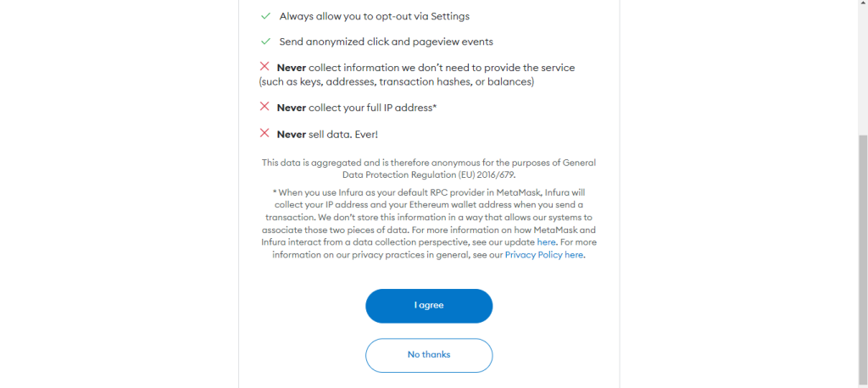
Task: Click the red X beside Never collect information
Action: point(264,66)
